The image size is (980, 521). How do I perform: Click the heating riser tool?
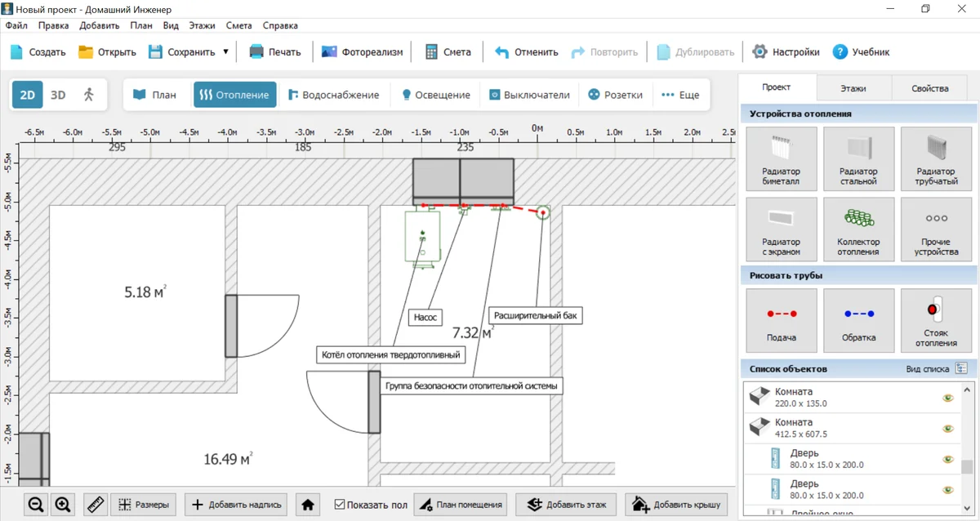[x=936, y=320]
